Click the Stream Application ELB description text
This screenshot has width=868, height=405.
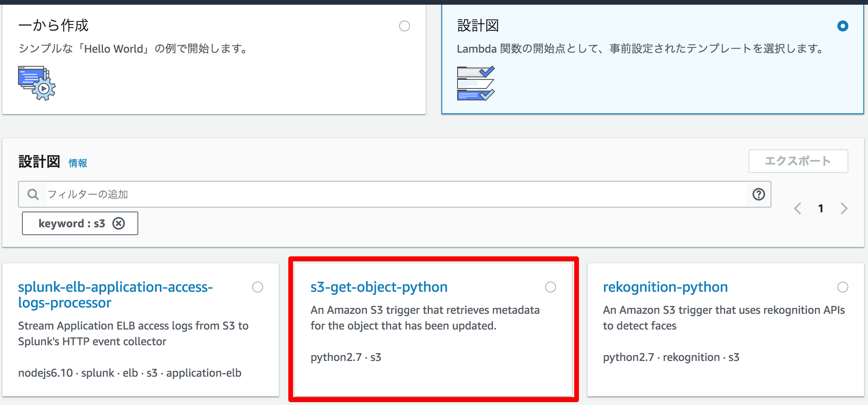point(133,334)
